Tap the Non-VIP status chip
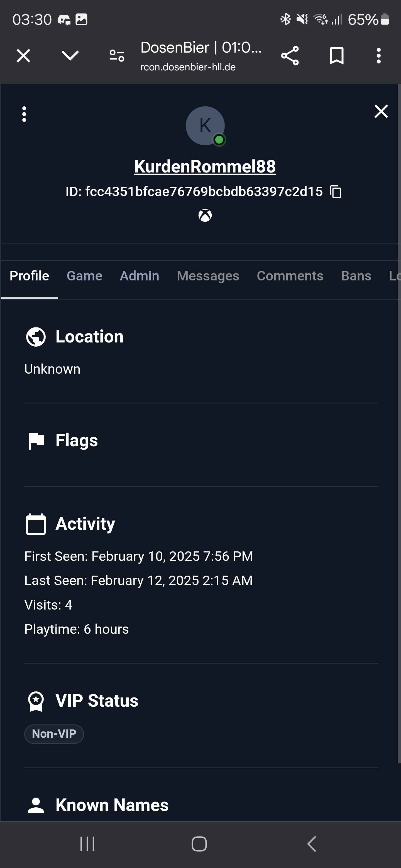This screenshot has width=401, height=868. (x=54, y=734)
